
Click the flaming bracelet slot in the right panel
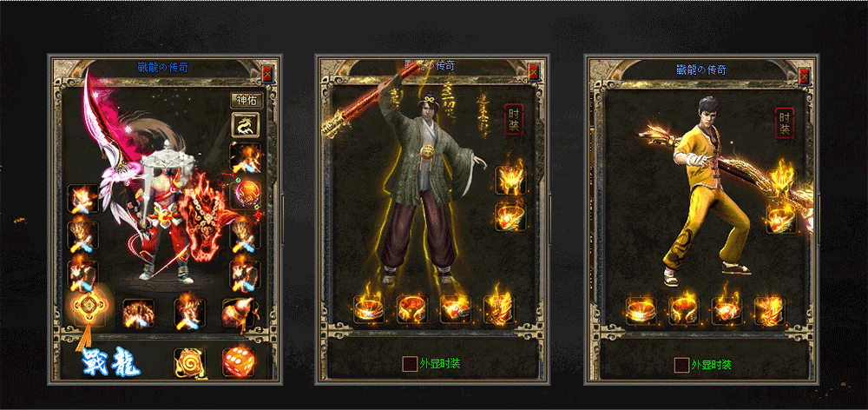(x=781, y=219)
